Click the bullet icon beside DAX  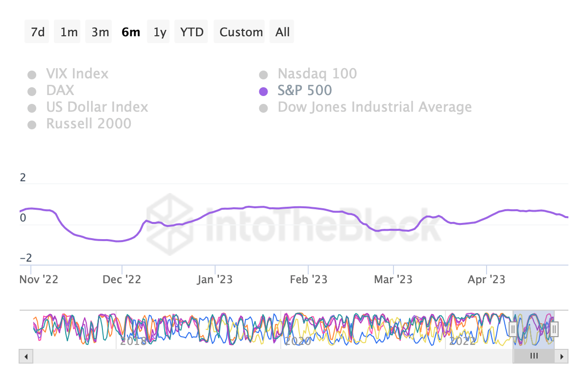click(32, 91)
